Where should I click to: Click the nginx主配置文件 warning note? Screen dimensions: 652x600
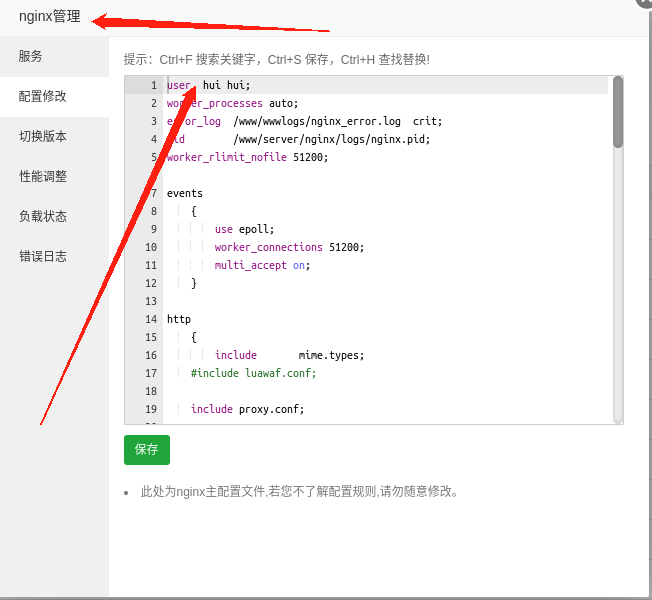299,491
